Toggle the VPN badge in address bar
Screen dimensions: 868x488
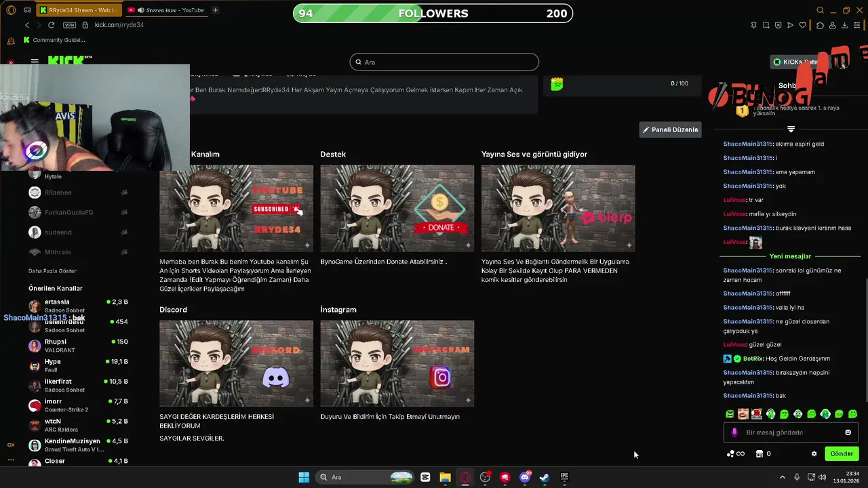[x=69, y=25]
